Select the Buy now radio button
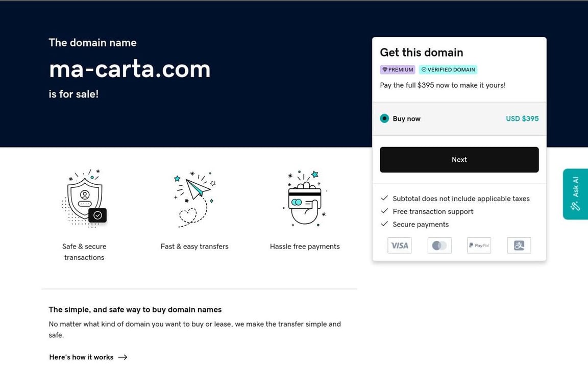The width and height of the screenshot is (588, 392). pyautogui.click(x=384, y=118)
